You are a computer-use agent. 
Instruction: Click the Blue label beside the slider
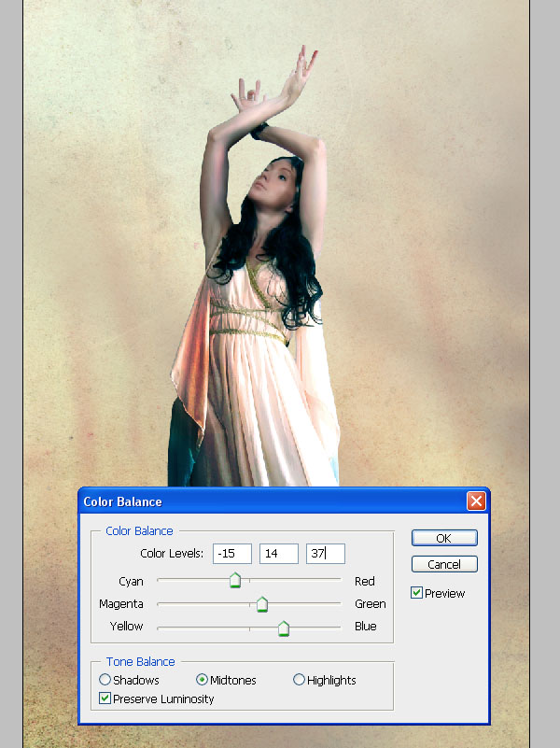366,626
